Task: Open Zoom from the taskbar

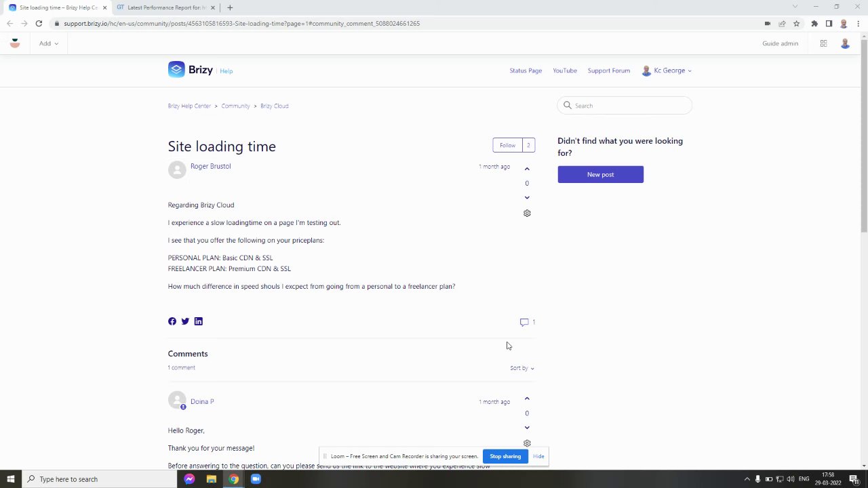Action: (x=256, y=479)
